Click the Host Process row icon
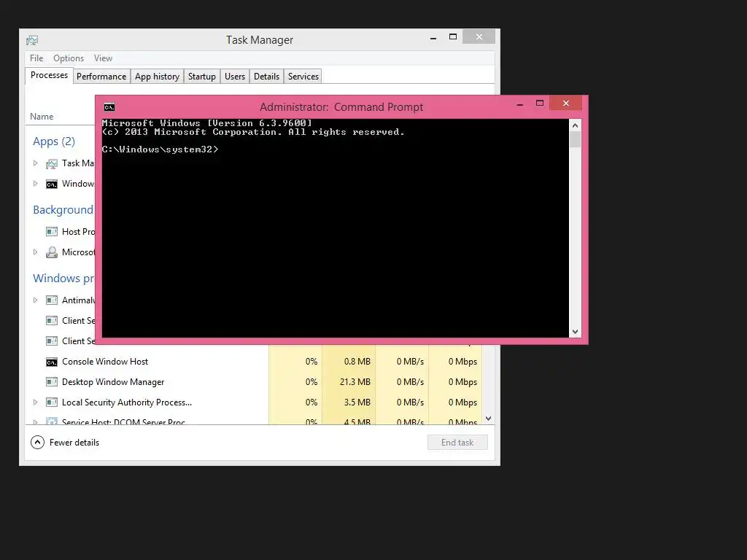The height and width of the screenshot is (560, 747). click(x=52, y=232)
